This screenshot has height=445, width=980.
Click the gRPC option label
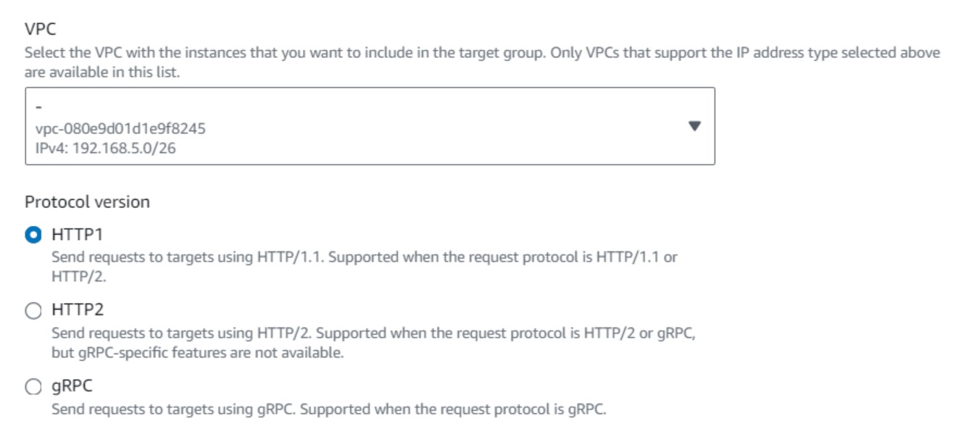pos(72,386)
